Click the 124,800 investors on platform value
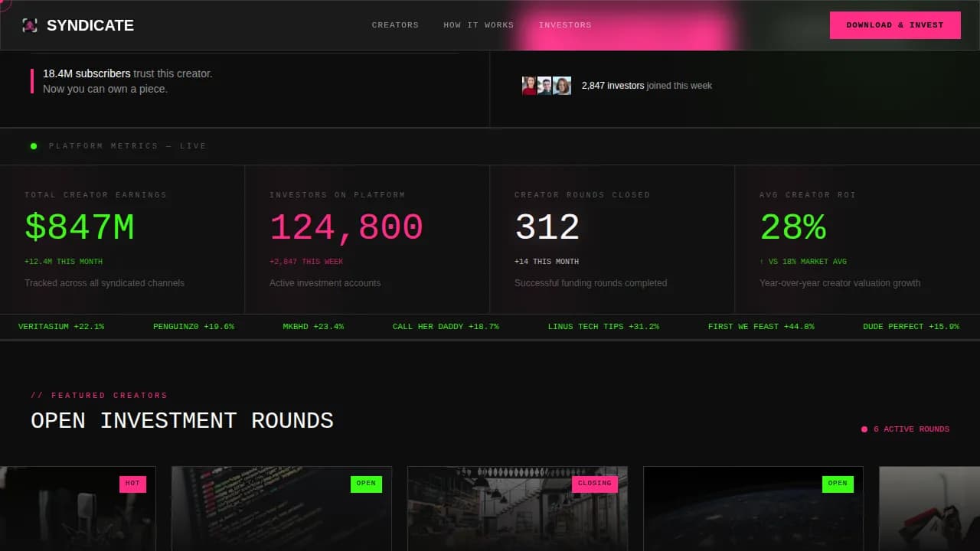This screenshot has height=551, width=980. pos(346,227)
